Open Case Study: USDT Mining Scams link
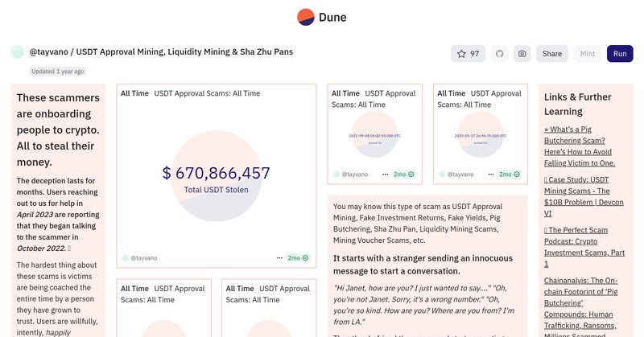 [x=584, y=196]
